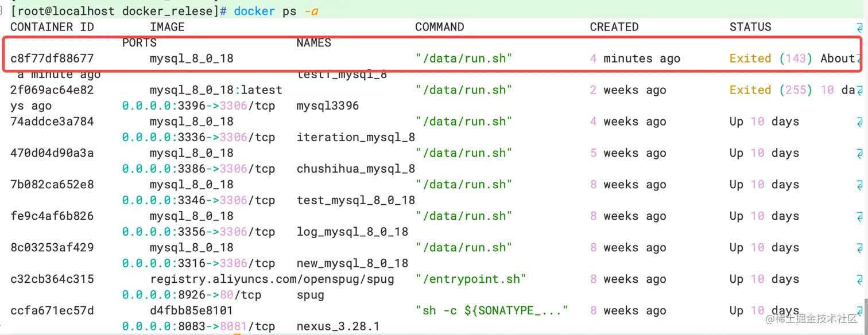Click port mapping 0.0.0.0:3386->3306/tcp
This screenshot has width=868, height=335.
(x=199, y=169)
